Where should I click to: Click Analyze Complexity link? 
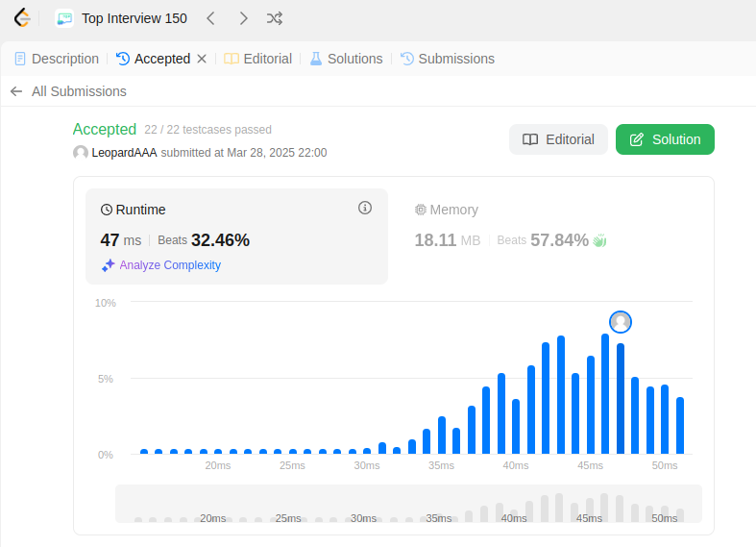pyautogui.click(x=161, y=265)
